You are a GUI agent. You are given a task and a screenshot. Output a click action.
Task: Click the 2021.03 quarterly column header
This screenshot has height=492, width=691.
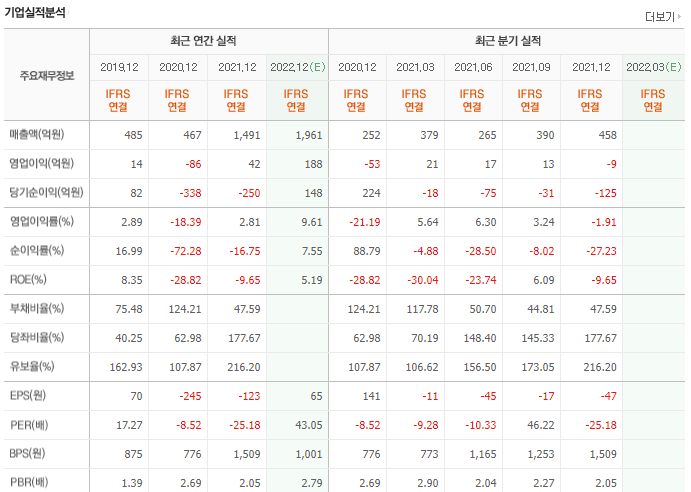point(415,67)
